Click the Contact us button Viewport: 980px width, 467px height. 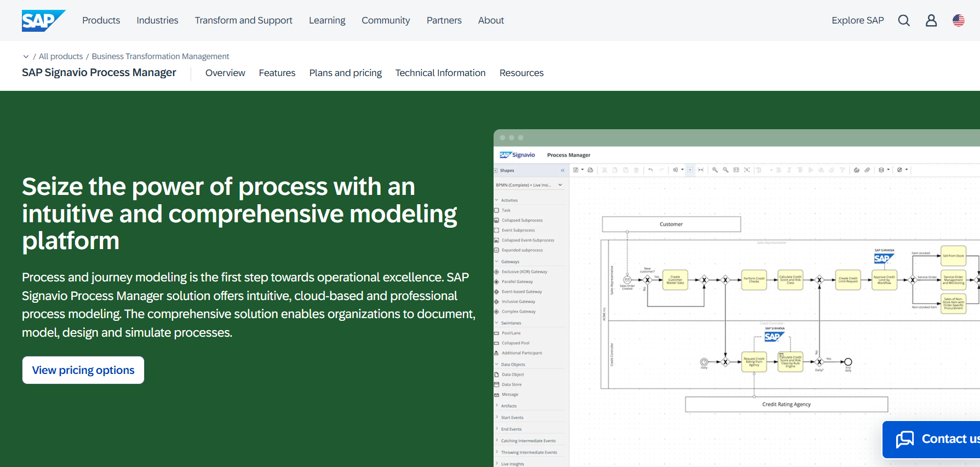point(931,439)
